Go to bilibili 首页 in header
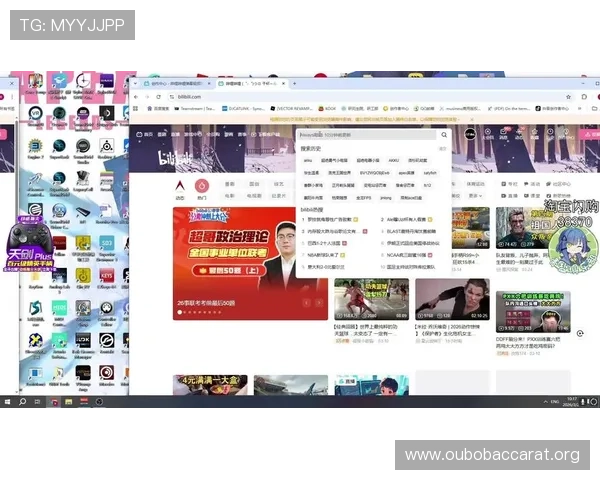 click(x=145, y=134)
